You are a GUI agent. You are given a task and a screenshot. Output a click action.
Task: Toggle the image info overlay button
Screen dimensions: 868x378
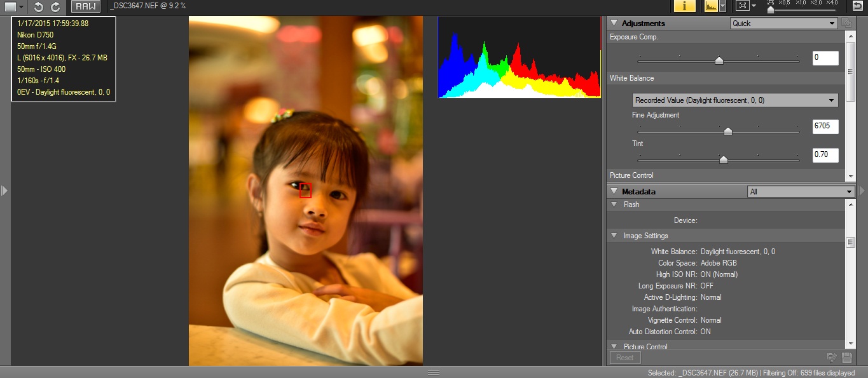click(684, 6)
